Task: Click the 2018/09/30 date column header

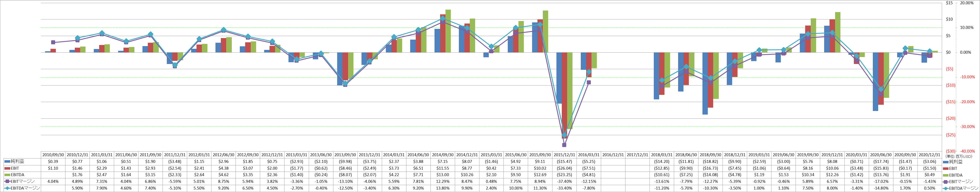Action: [711, 155]
